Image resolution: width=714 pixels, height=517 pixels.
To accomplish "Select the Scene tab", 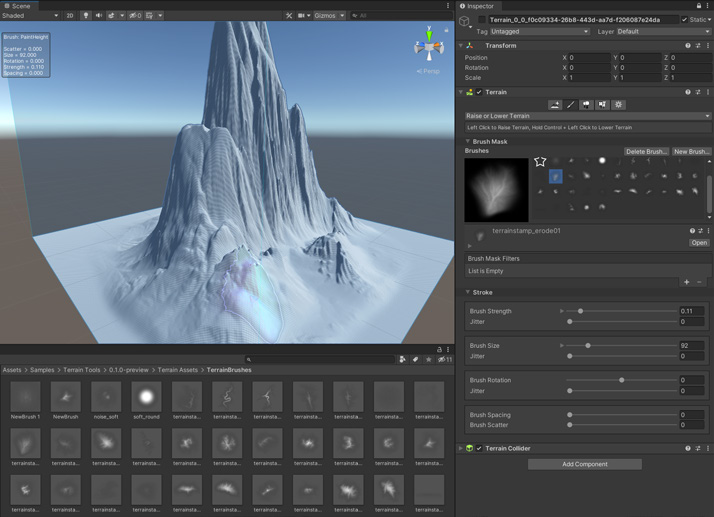I will (x=17, y=6).
